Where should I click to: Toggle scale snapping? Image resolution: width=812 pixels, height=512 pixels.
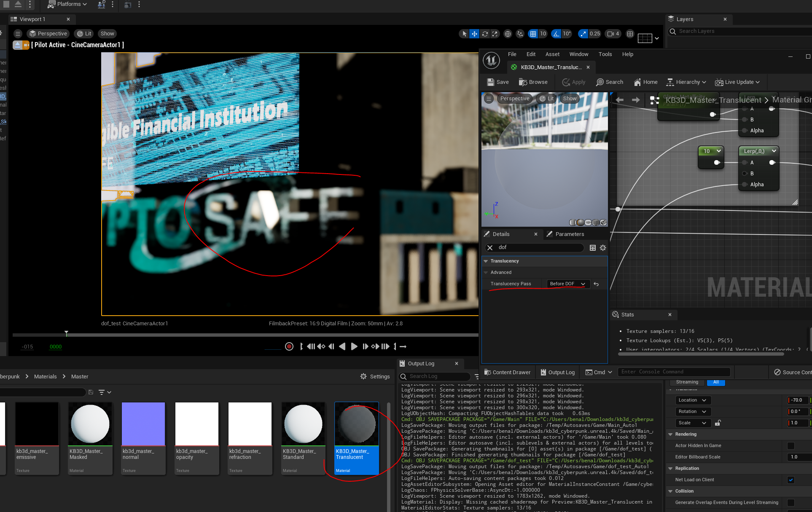[583, 34]
